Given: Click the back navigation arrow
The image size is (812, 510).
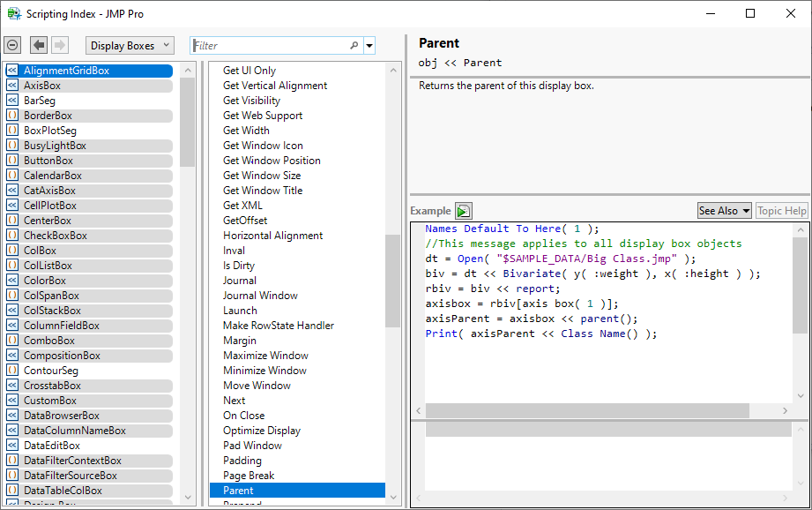Looking at the screenshot, I should coord(39,46).
